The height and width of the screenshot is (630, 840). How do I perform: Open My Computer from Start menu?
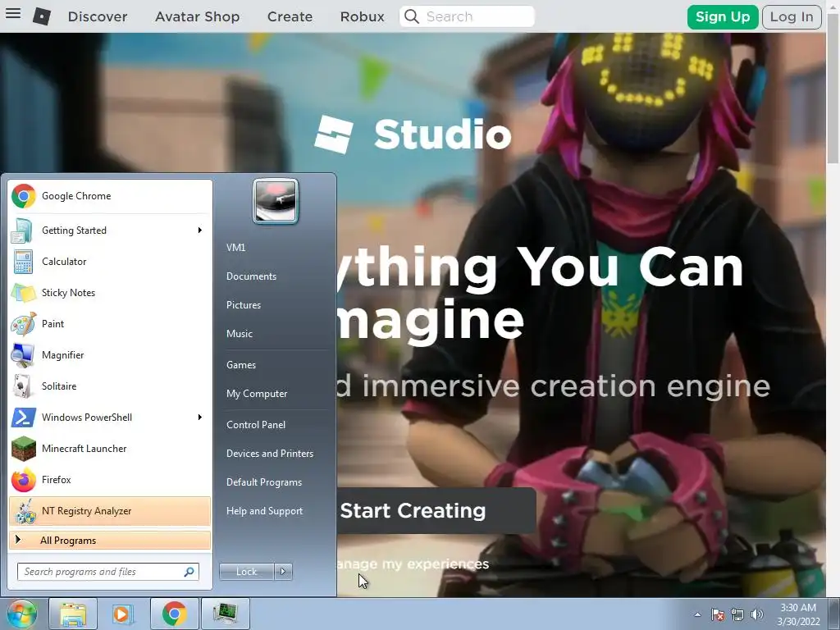257,394
